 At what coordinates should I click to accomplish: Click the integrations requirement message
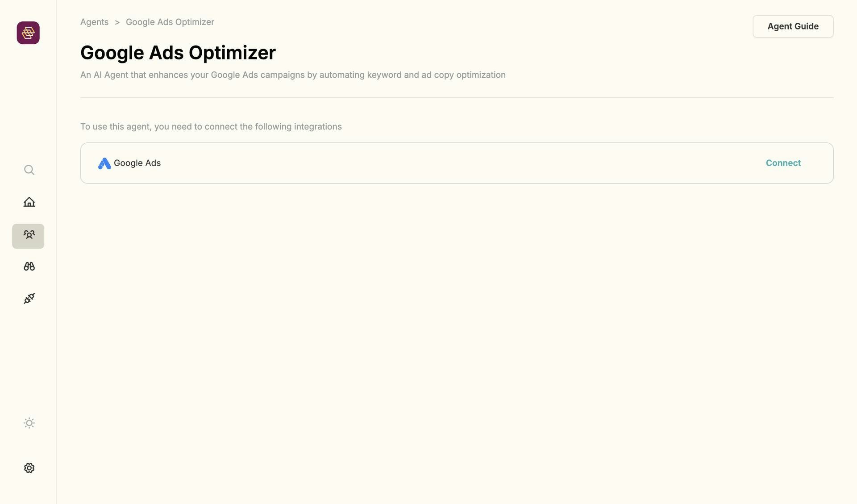[x=211, y=126]
